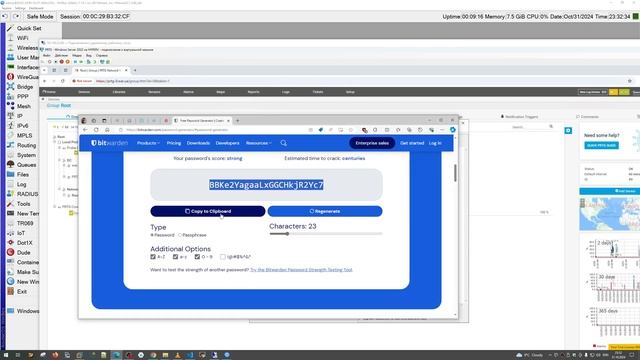640x360 pixels.
Task: Click Exit in WinBox sidebar
Action: pos(17,291)
